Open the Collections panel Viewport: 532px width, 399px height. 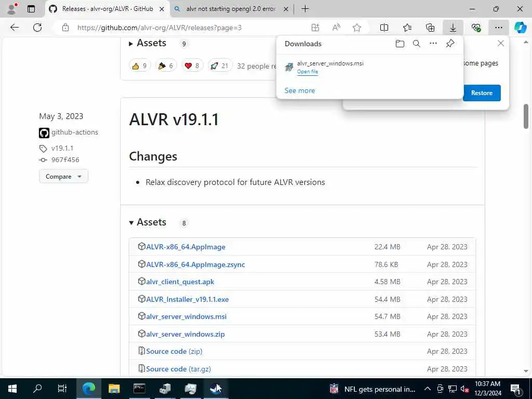pos(430,28)
